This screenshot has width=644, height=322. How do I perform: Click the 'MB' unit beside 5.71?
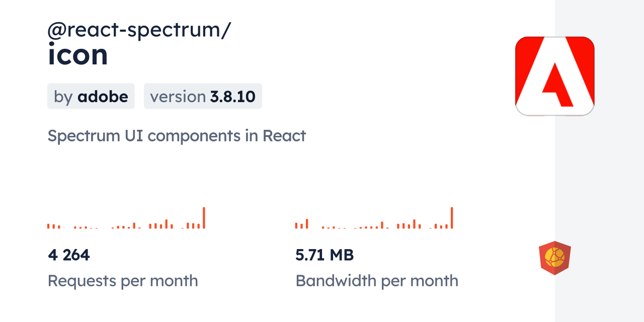[342, 255]
